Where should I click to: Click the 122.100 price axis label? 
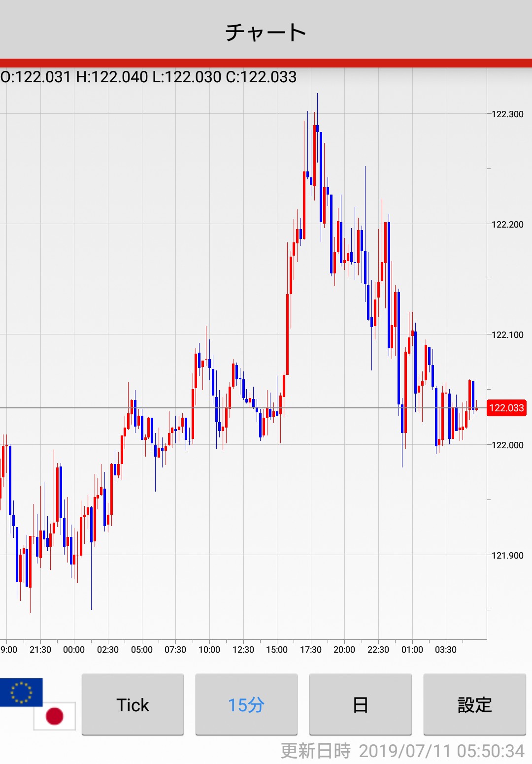[x=507, y=335]
